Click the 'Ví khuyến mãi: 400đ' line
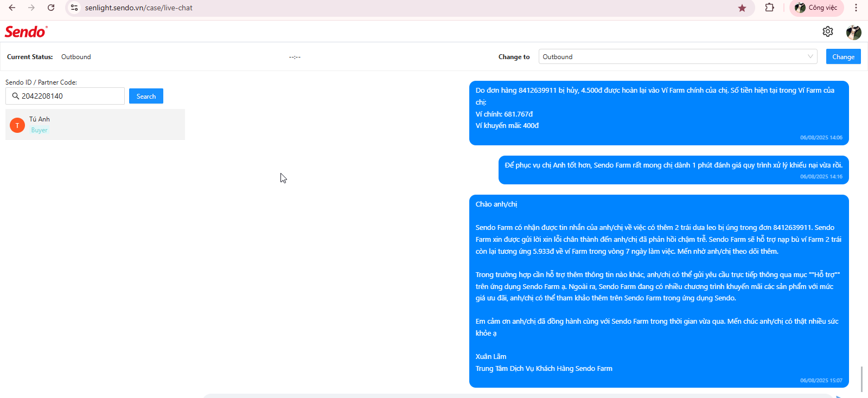 (x=507, y=126)
